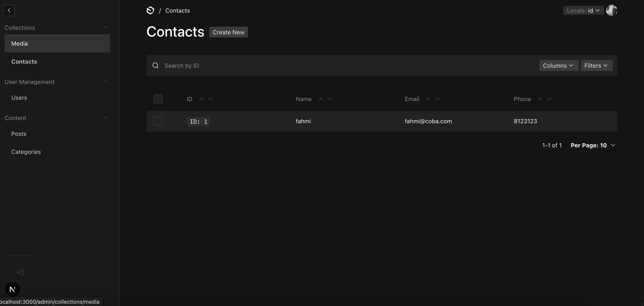Click the logout icon in the sidebar
This screenshot has width=644, height=306.
coord(20,272)
